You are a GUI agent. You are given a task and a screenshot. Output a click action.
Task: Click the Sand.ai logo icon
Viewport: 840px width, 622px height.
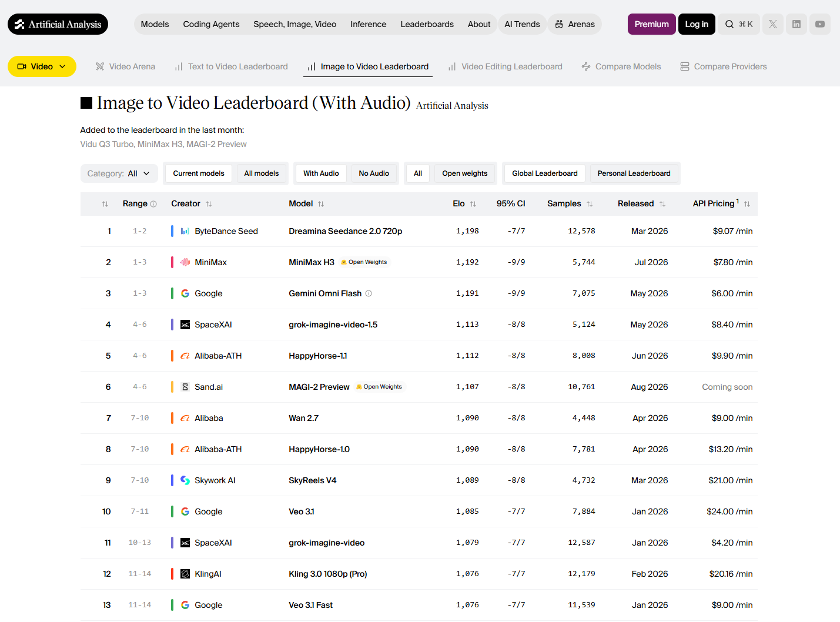pos(185,387)
